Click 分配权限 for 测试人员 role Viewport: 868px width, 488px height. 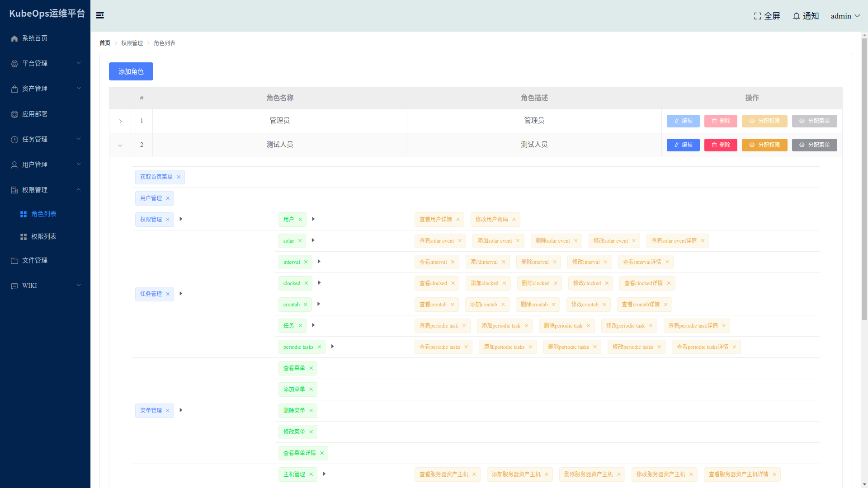tap(764, 145)
